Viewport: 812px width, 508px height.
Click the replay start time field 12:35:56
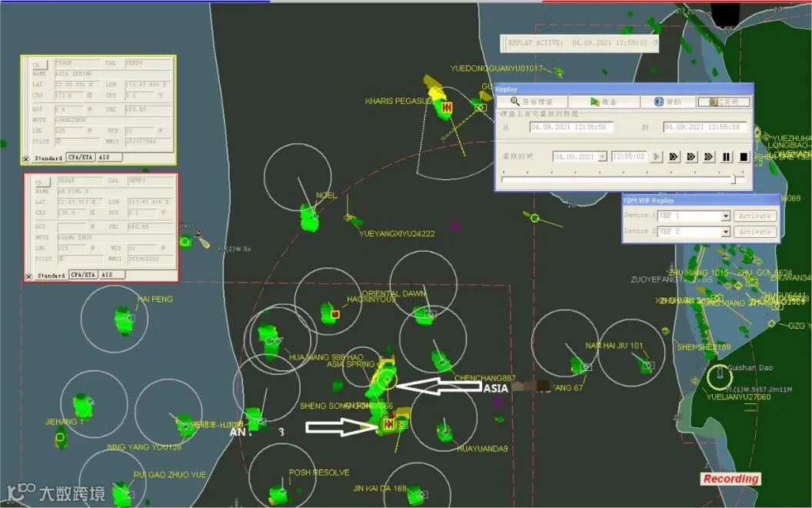coord(571,127)
